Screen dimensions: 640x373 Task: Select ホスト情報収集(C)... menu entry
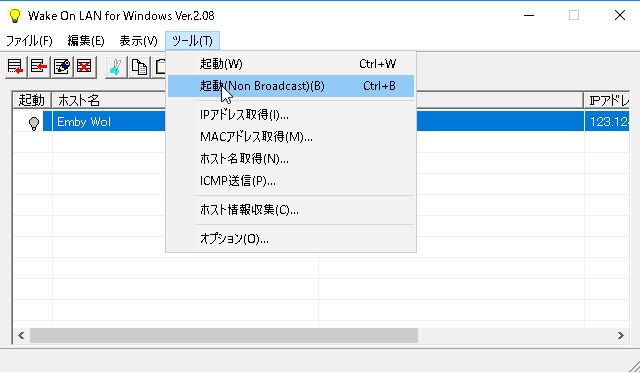291,210
